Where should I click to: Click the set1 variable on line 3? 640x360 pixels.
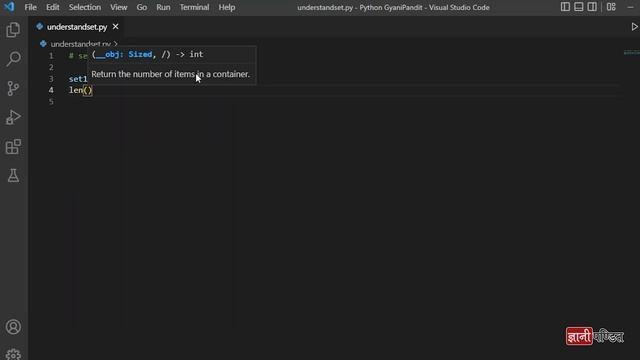pos(78,79)
